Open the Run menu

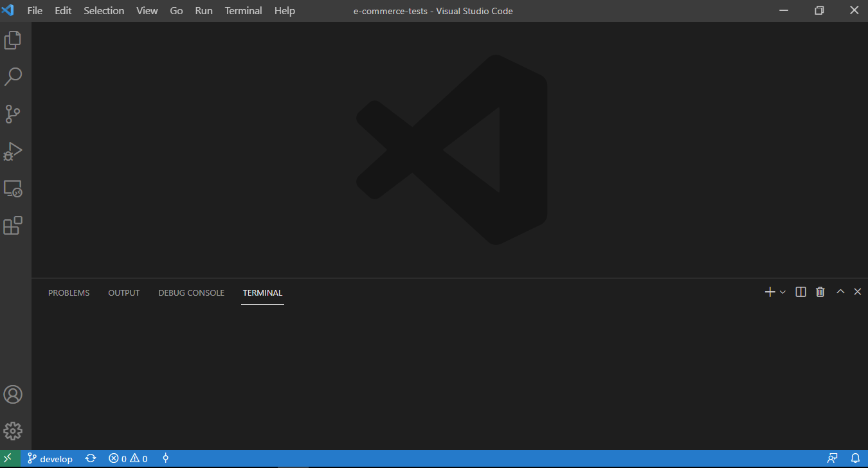[204, 11]
